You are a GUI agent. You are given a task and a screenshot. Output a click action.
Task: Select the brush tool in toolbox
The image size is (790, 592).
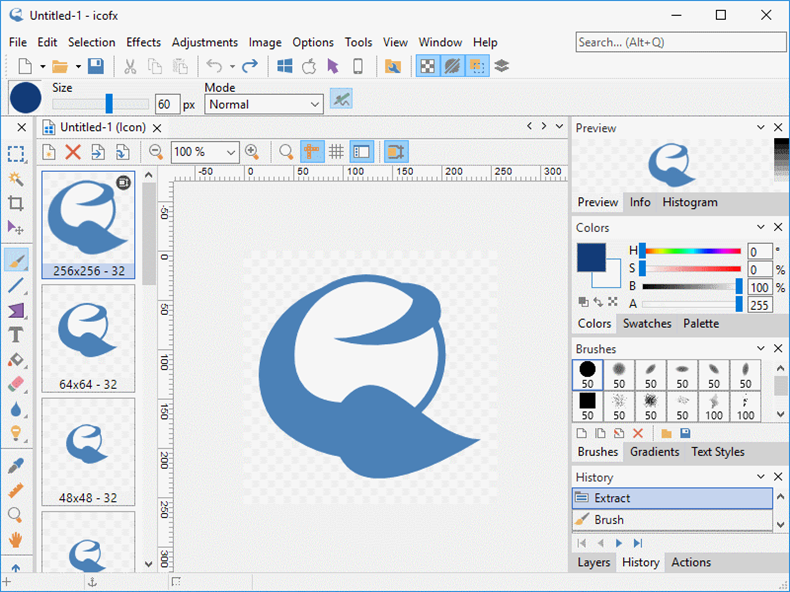coord(16,260)
